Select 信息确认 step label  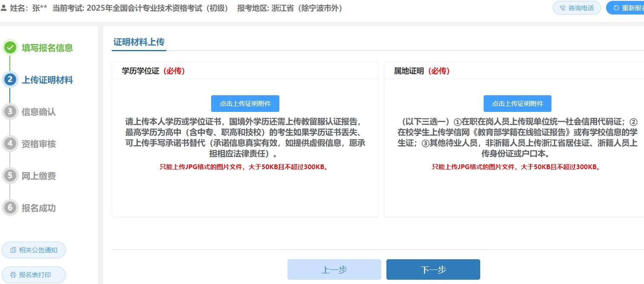[39, 112]
